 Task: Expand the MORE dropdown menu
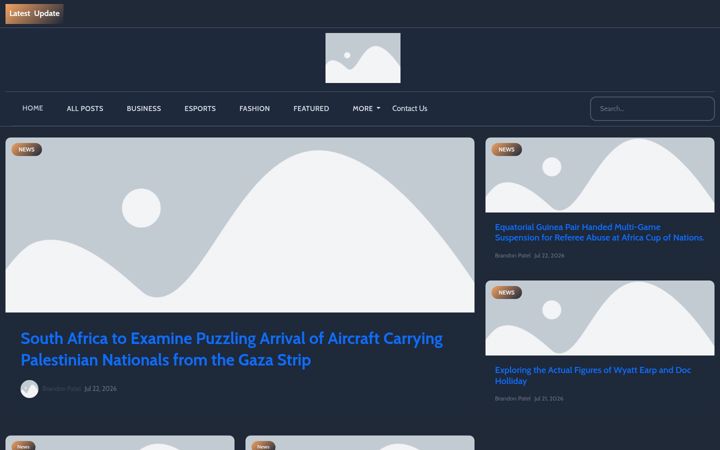tap(366, 108)
